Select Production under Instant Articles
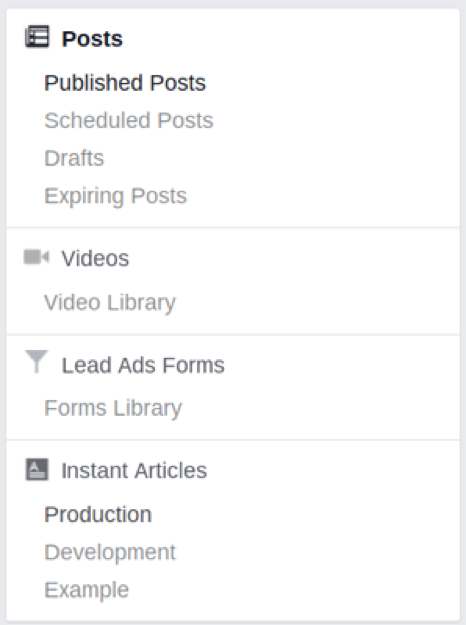The image size is (466, 625). pyautogui.click(x=98, y=515)
